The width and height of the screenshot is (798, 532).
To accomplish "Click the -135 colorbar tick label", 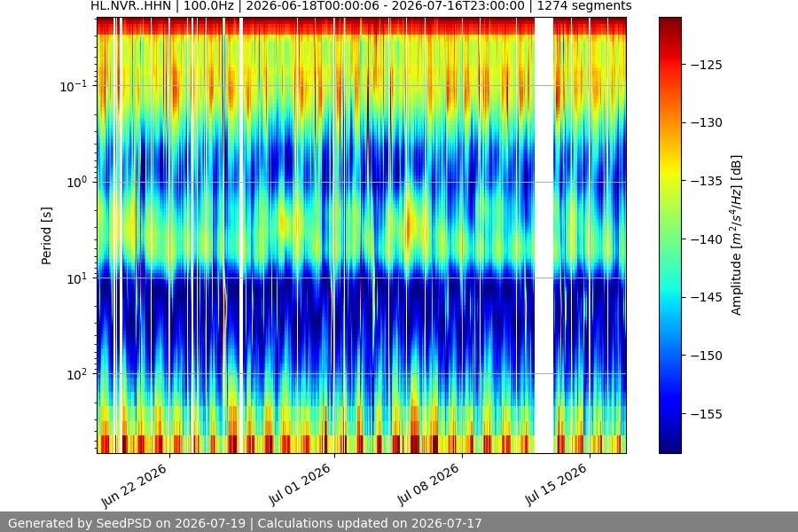I will point(707,181).
